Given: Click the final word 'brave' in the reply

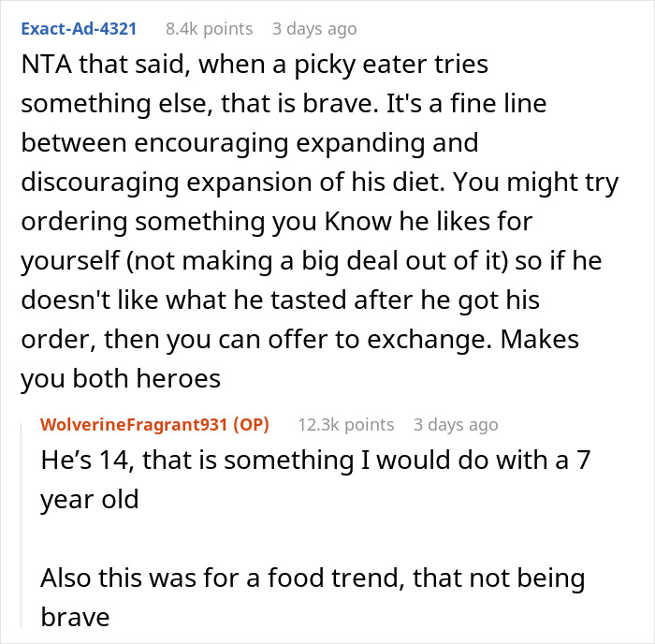Looking at the screenshot, I should [x=75, y=617].
